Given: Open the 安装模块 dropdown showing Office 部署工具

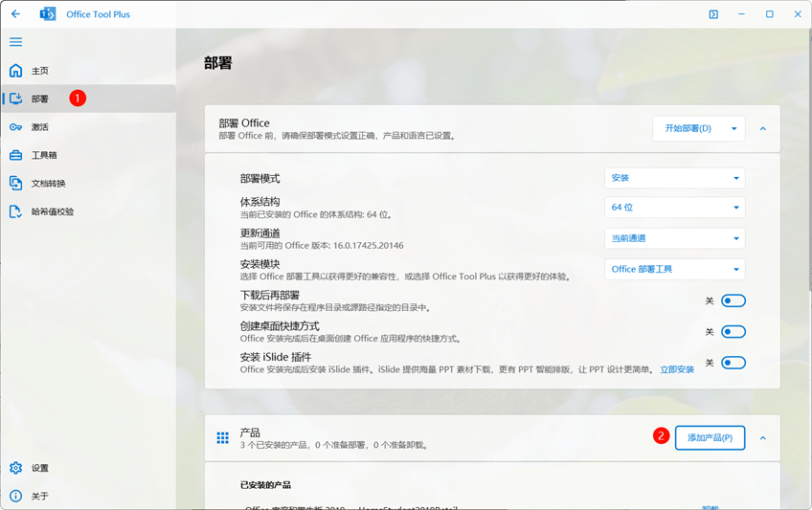Looking at the screenshot, I should [x=675, y=269].
